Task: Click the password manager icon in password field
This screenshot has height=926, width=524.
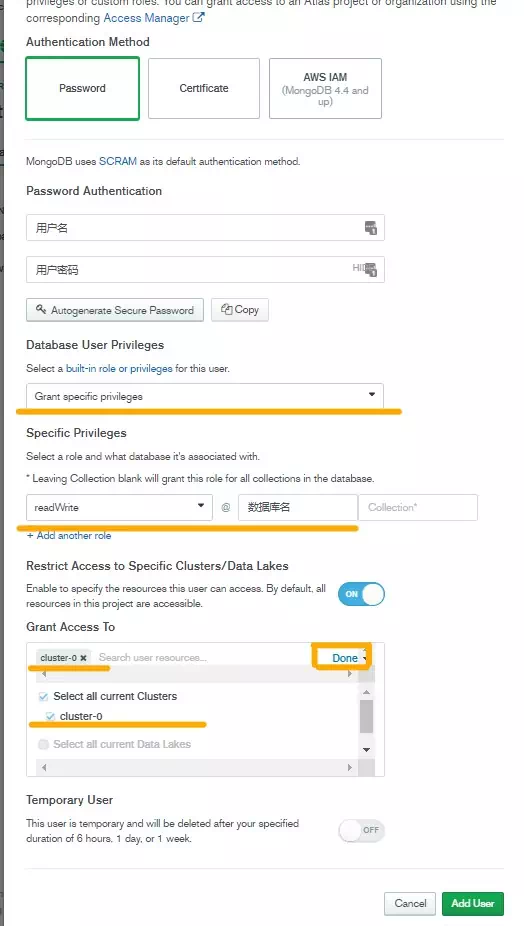Action: coord(371,270)
